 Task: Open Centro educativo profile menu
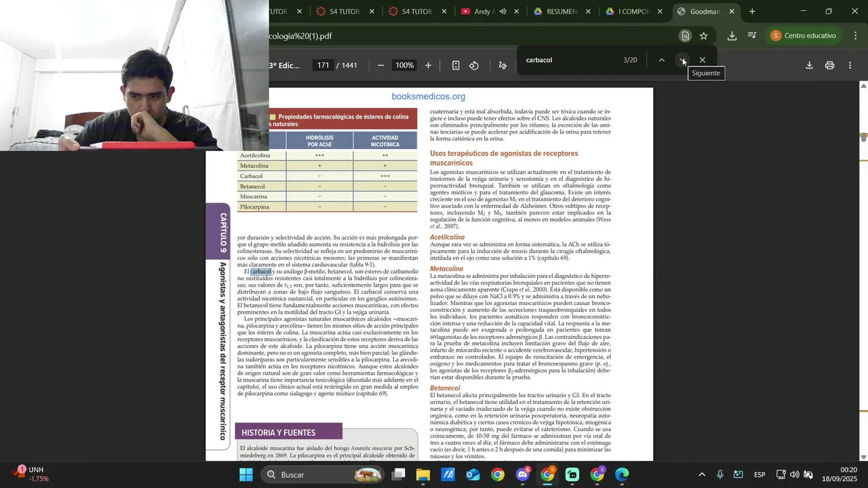(x=804, y=36)
